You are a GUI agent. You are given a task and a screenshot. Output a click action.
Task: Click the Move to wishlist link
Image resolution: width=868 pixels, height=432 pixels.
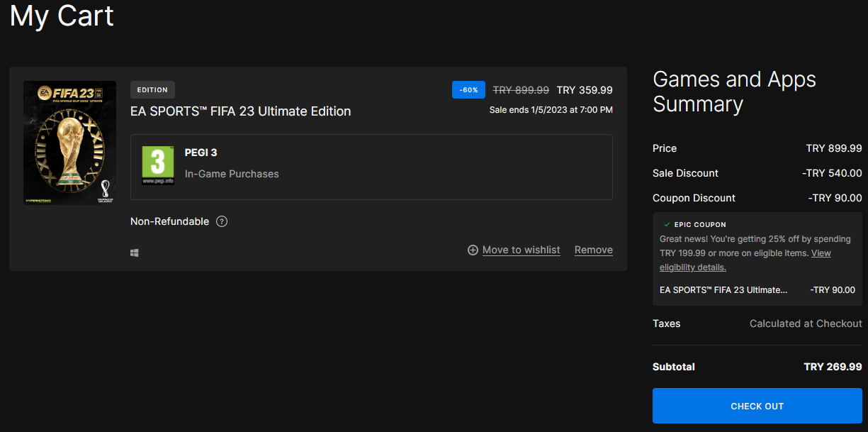[522, 250]
